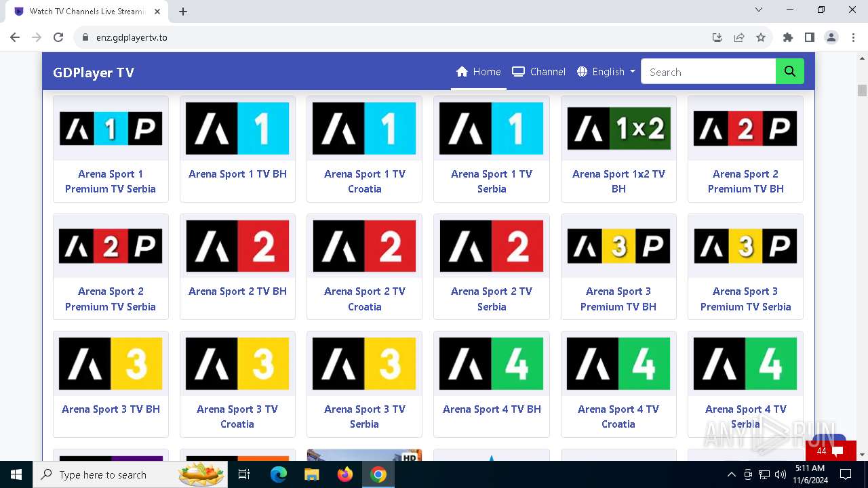The image size is (868, 488).
Task: Open the Home navigation item
Action: click(x=478, y=72)
